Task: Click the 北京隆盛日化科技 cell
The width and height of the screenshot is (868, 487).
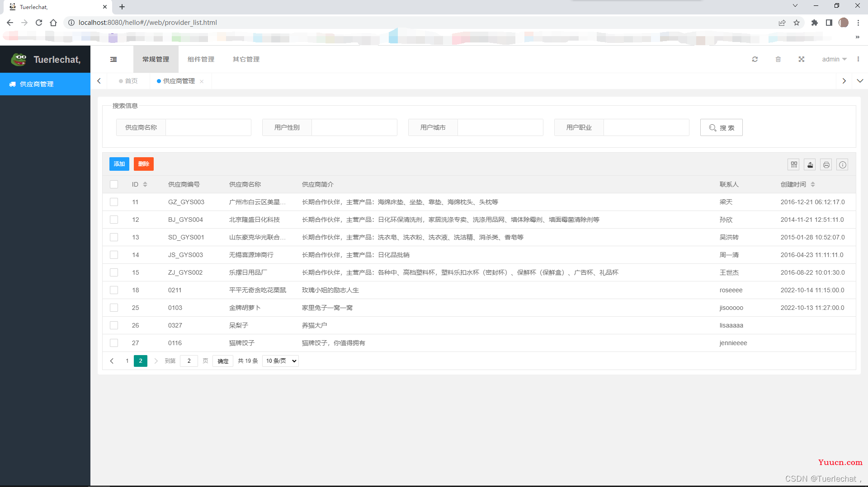Action: click(255, 220)
